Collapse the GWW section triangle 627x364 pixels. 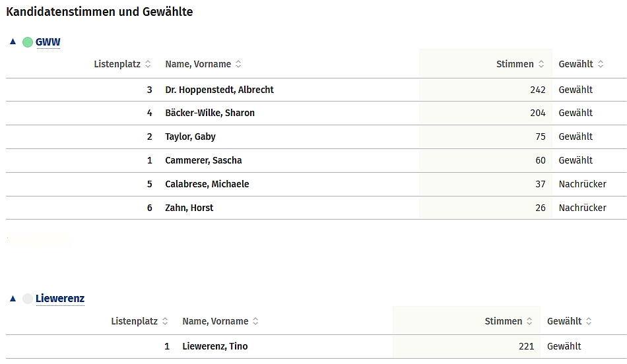(x=13, y=42)
